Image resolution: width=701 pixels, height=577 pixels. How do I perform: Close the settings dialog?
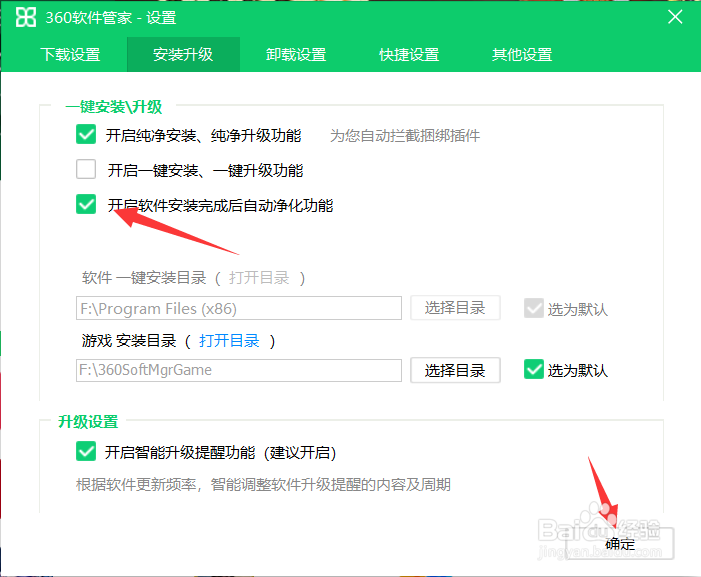(675, 17)
